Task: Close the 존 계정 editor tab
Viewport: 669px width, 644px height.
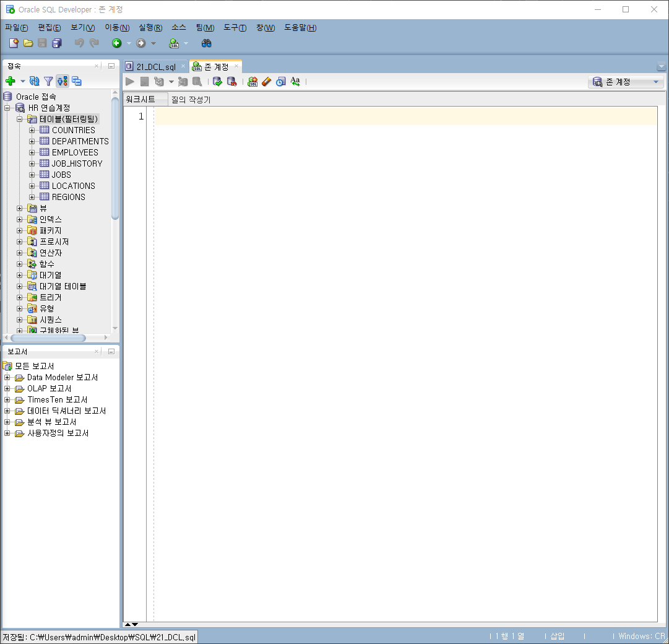Action: pyautogui.click(x=236, y=66)
